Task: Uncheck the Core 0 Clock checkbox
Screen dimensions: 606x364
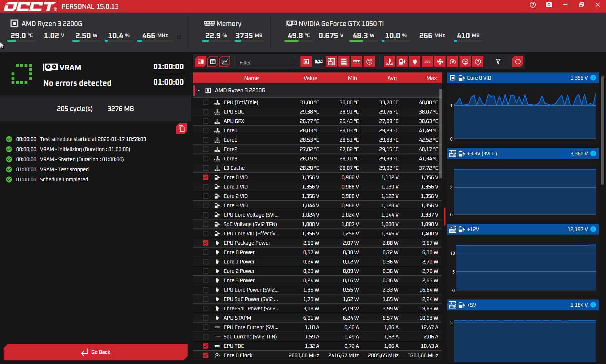Action: pyautogui.click(x=206, y=355)
